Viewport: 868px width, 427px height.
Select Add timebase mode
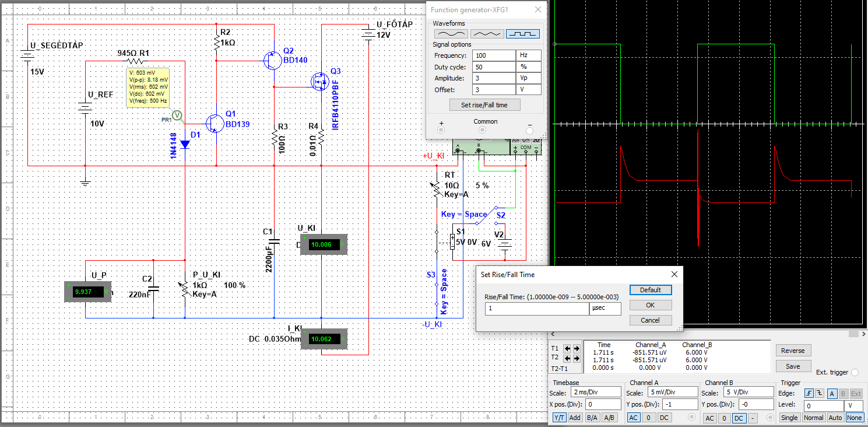click(x=575, y=418)
